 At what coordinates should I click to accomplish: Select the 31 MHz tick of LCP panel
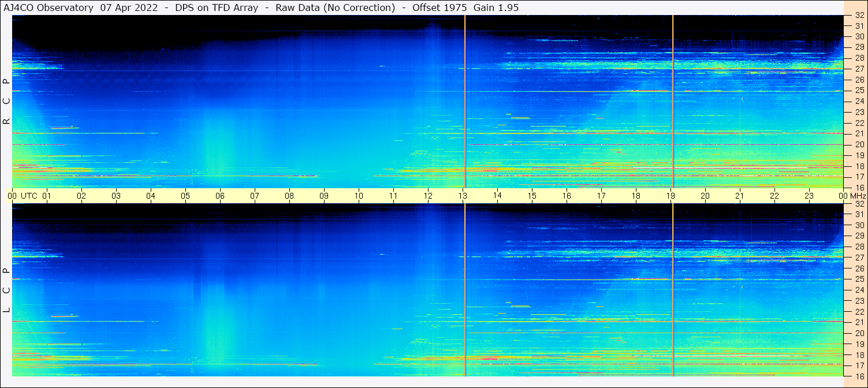[x=859, y=214]
